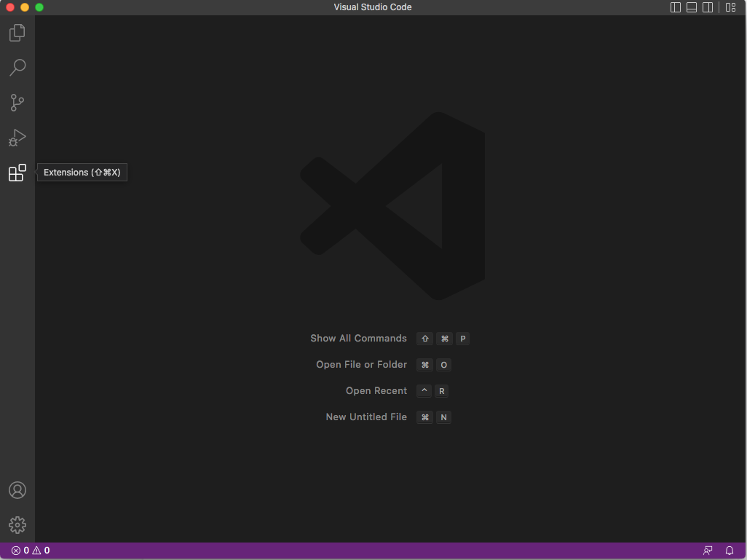Toggle the panel layout visibility
Image resolution: width=747 pixels, height=560 pixels.
pyautogui.click(x=690, y=7)
